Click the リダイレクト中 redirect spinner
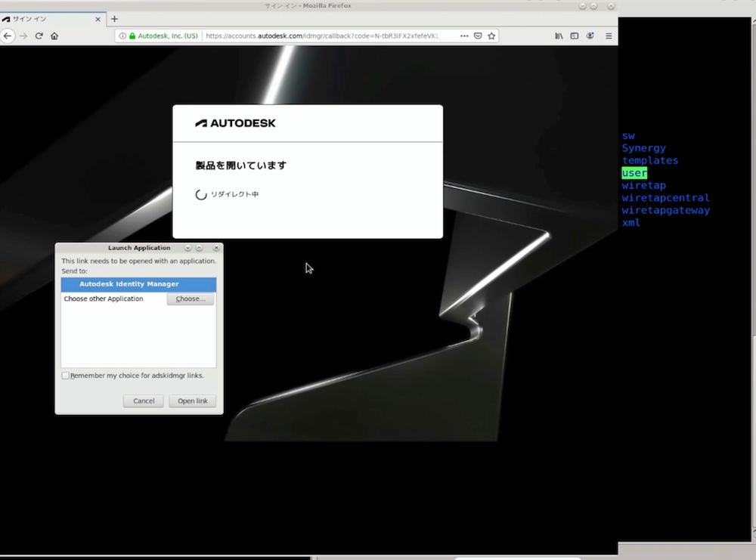Screen dimensions: 756x560 click(201, 194)
